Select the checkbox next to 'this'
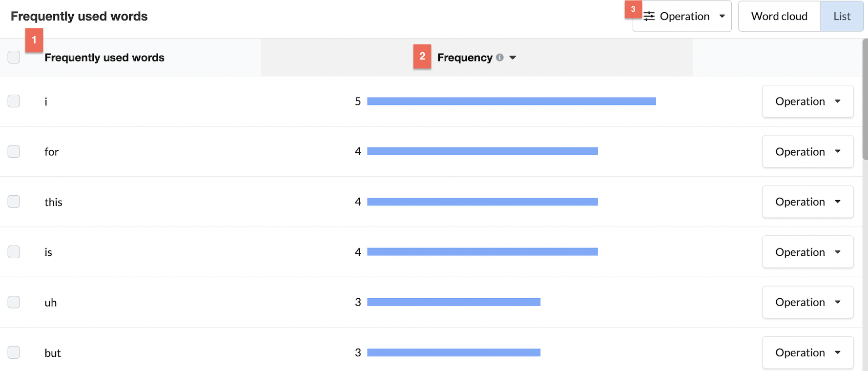Viewport: 868px width, 371px height. (x=14, y=202)
